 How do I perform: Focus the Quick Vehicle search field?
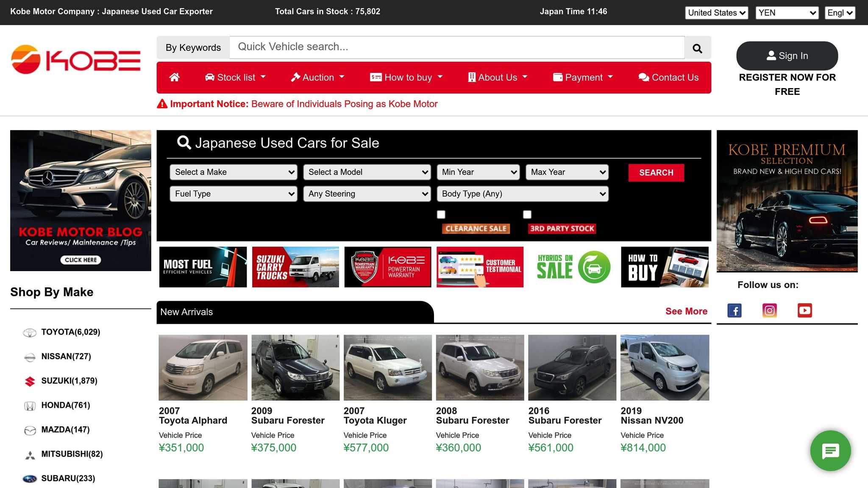click(457, 47)
